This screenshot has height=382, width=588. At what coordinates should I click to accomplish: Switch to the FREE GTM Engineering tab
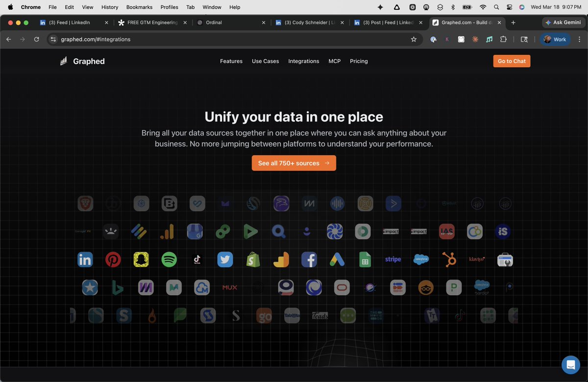point(152,23)
